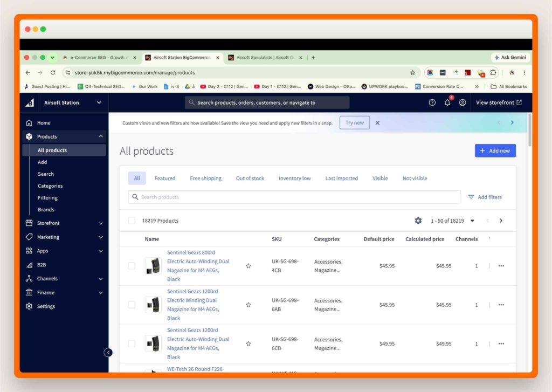Go to next page of products

pyautogui.click(x=501, y=221)
